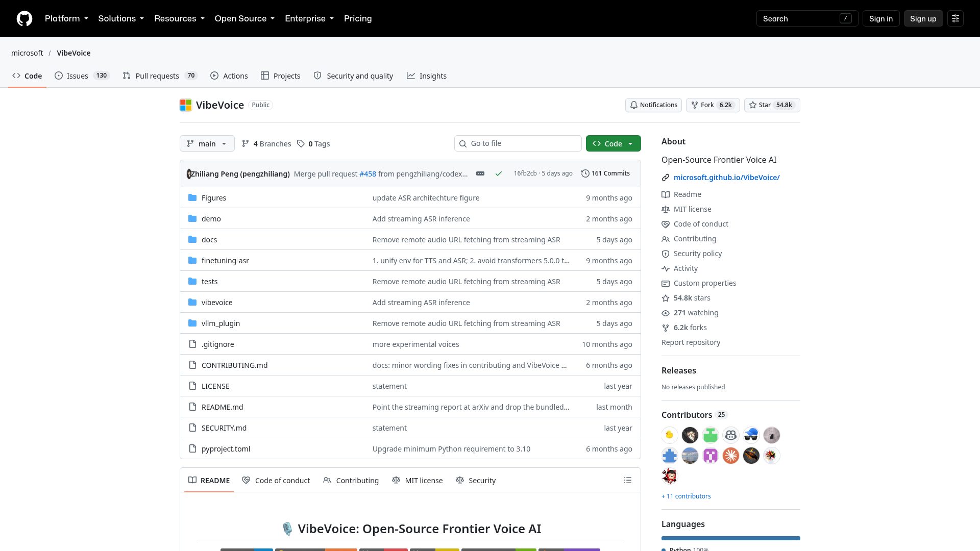Click the vllm_plugin folder icon
Viewport: 980px width, 551px height.
click(x=192, y=323)
